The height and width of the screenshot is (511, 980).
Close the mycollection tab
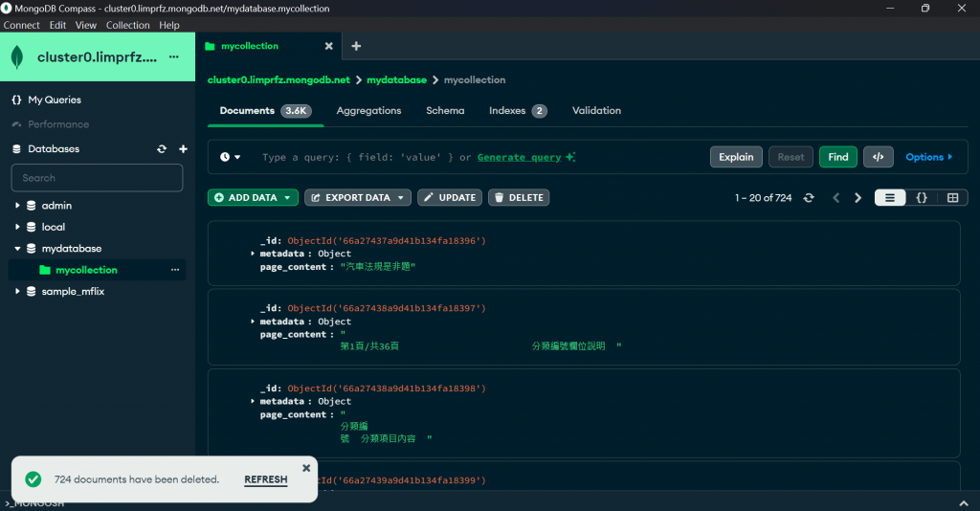(329, 46)
